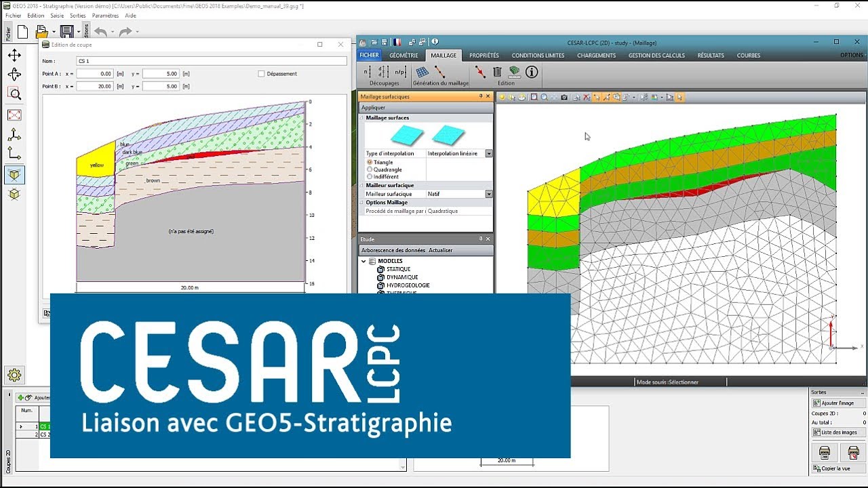Click the open folder icon in GEO5
Viewport: 868px width, 488px height.
point(42,31)
